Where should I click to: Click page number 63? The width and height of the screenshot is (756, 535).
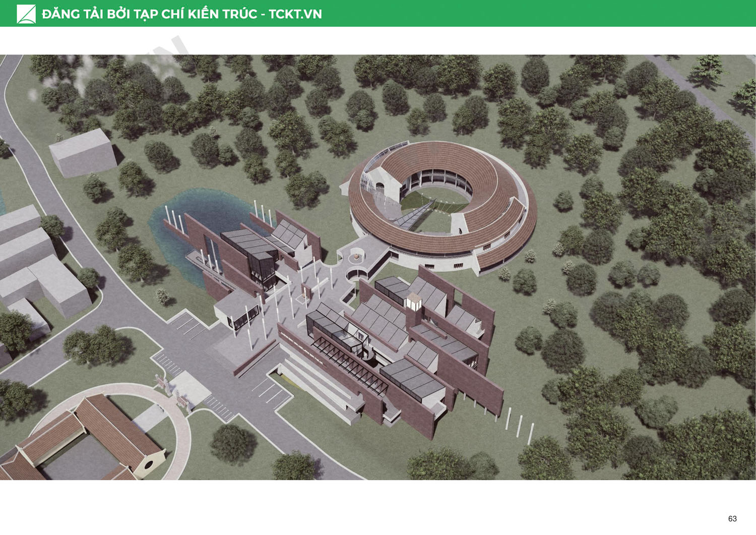point(732,518)
